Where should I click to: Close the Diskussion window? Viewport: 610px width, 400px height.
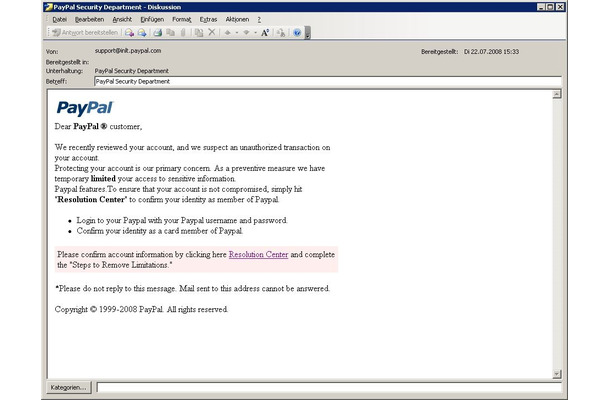tap(560, 7)
